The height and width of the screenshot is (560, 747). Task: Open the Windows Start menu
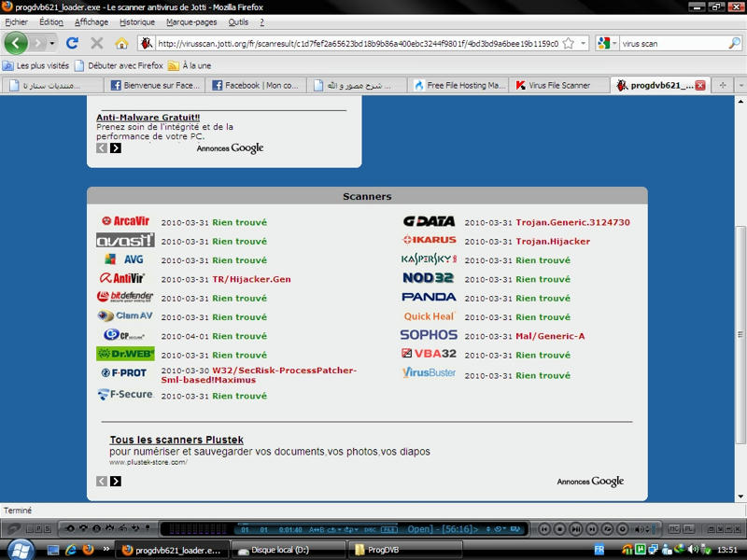point(20,551)
